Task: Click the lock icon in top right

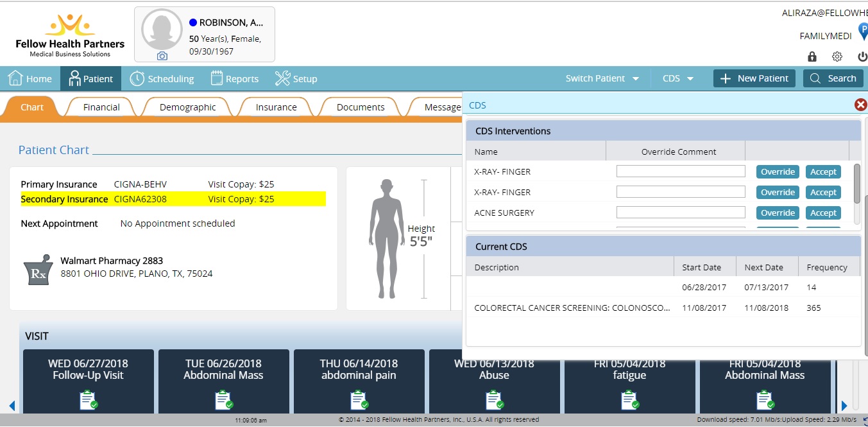Action: (812, 57)
